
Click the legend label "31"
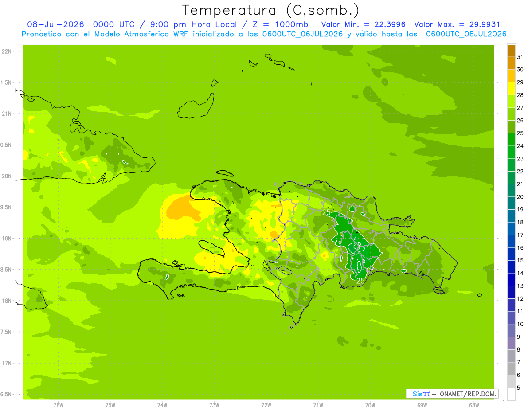pyautogui.click(x=520, y=57)
